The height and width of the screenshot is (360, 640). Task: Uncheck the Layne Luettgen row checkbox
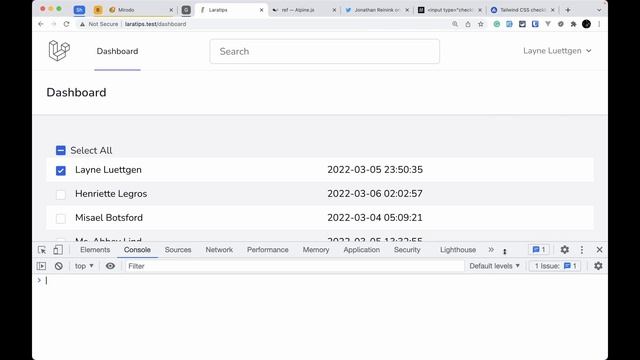click(60, 170)
